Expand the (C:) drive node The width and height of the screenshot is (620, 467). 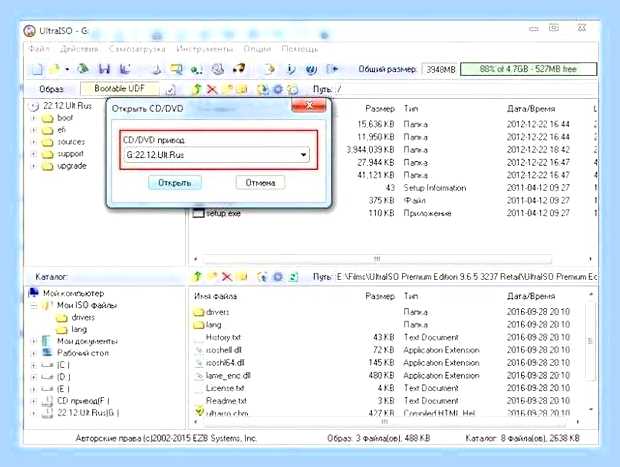34,365
